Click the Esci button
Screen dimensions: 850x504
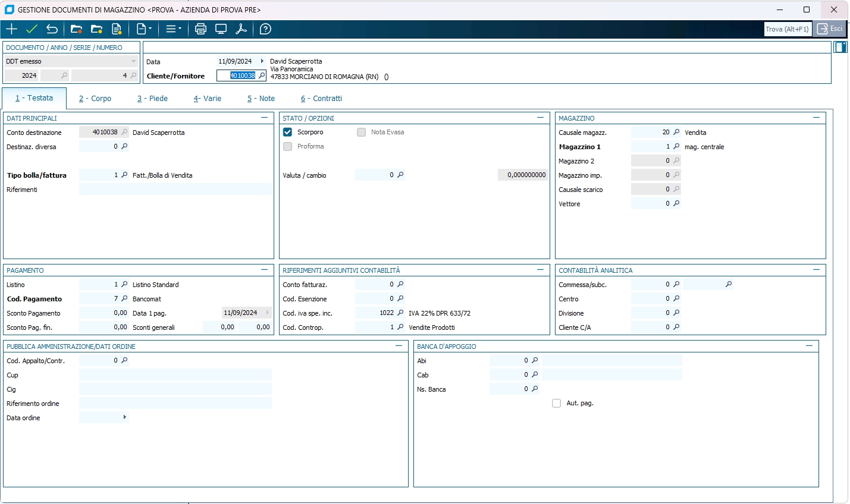830,29
